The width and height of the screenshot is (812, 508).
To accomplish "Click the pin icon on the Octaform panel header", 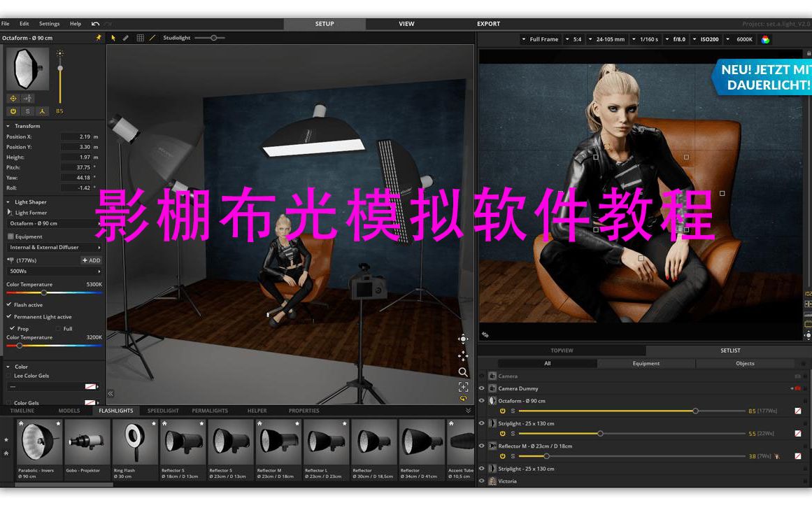I will 99,38.
